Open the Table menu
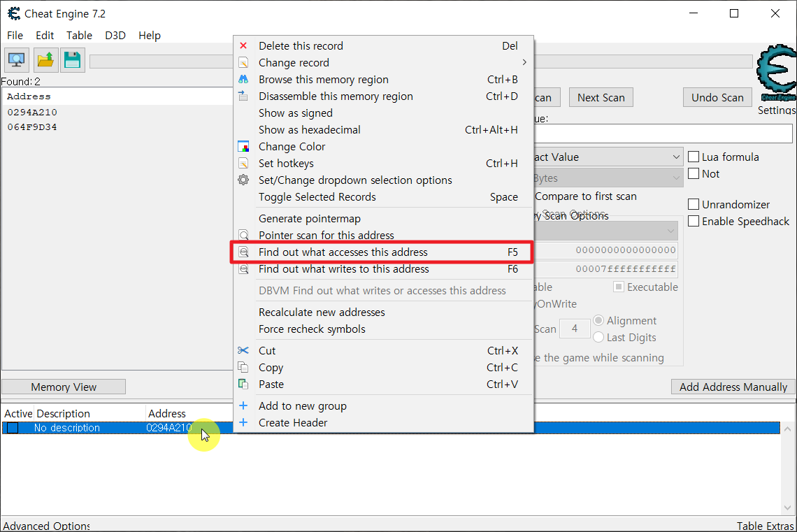This screenshot has width=797, height=532. coord(79,36)
